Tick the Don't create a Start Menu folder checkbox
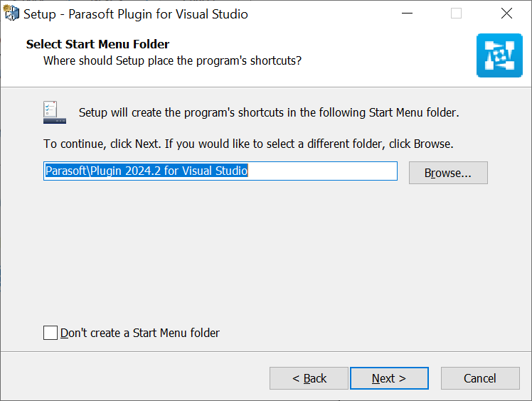This screenshot has height=401, width=532. point(50,333)
